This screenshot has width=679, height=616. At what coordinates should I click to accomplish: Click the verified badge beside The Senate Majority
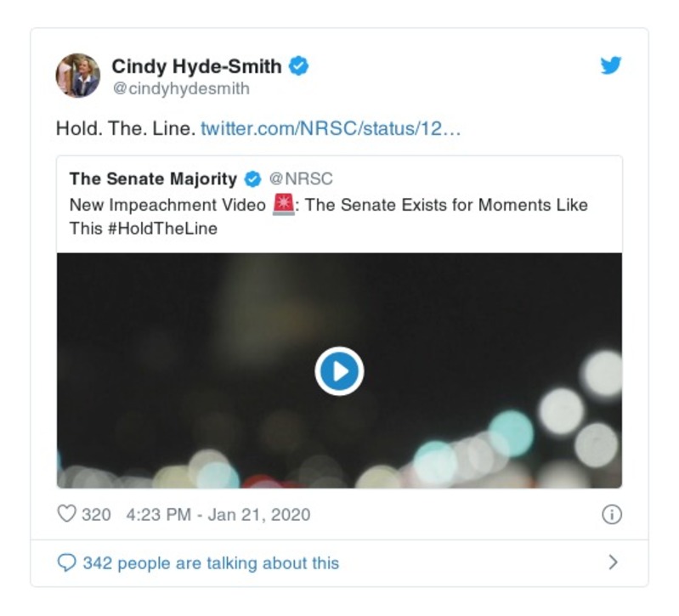(252, 179)
